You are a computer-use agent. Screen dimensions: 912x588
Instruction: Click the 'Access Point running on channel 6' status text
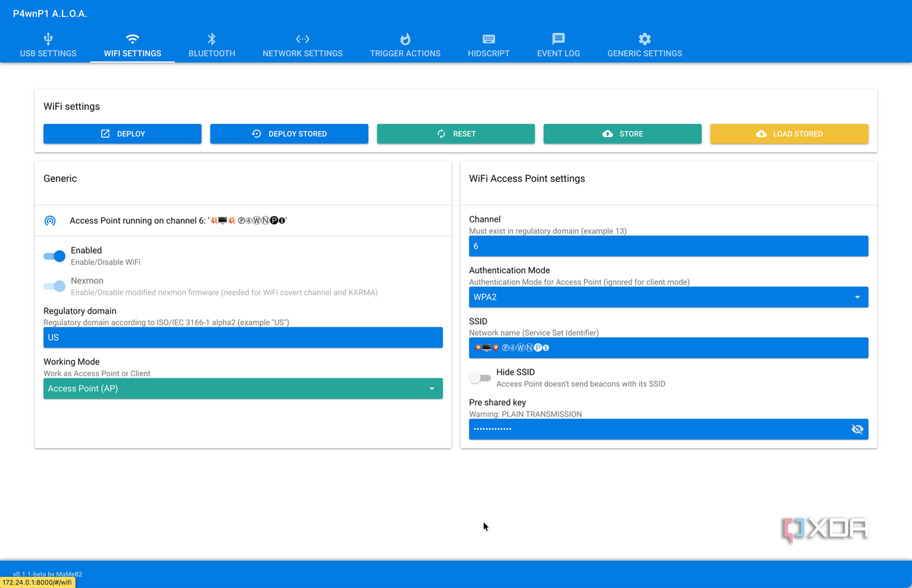[178, 221]
